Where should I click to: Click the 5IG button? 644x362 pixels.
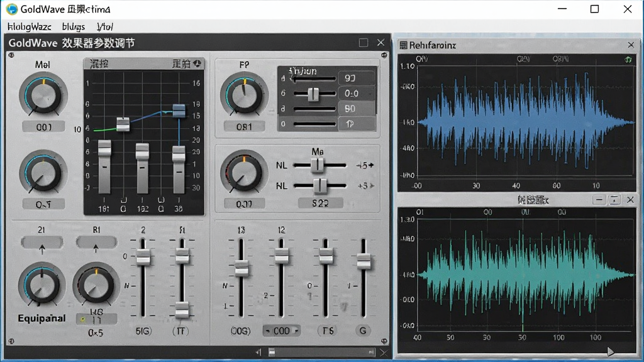pos(143,331)
